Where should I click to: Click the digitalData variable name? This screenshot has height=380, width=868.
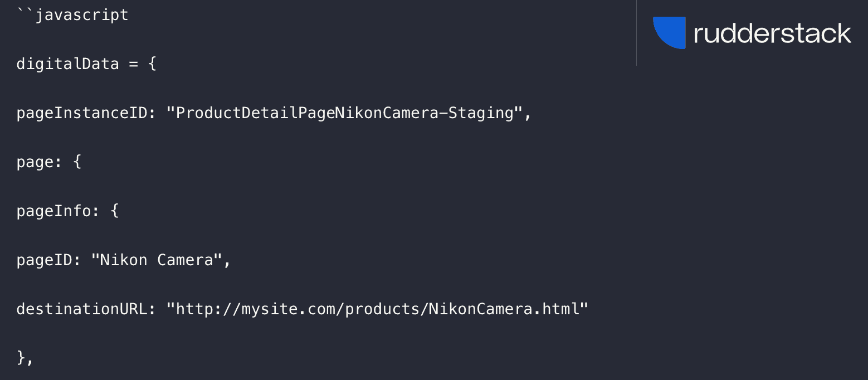(x=67, y=64)
